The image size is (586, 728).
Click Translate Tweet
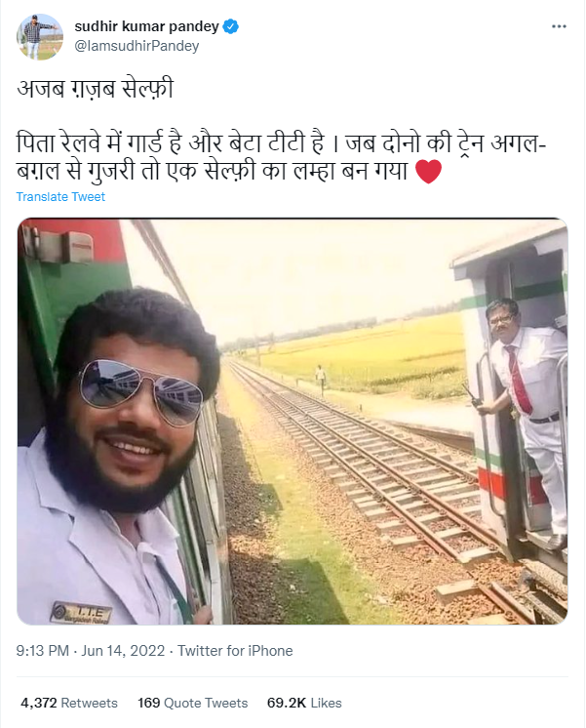(x=60, y=197)
